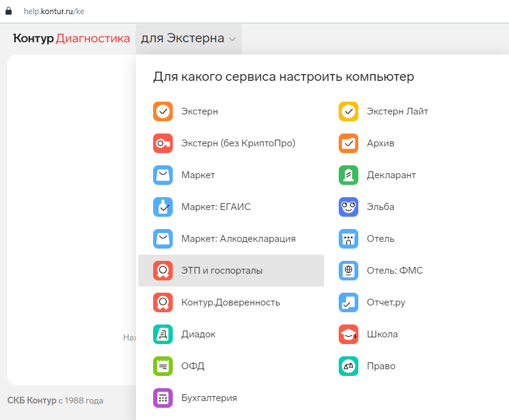
Task: Click the Отель: ФМС passport icon
Action: 349,271
